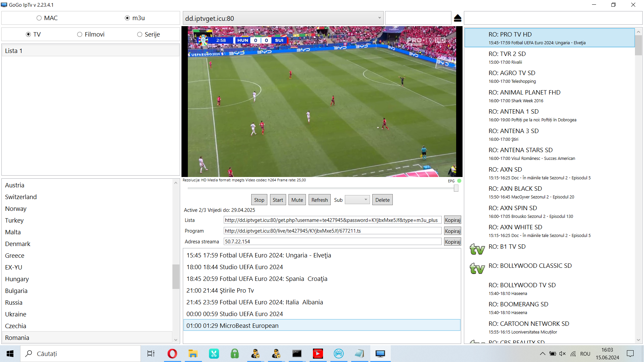Click the eject icon beside the server field
The height and width of the screenshot is (362, 644).
[x=458, y=18]
